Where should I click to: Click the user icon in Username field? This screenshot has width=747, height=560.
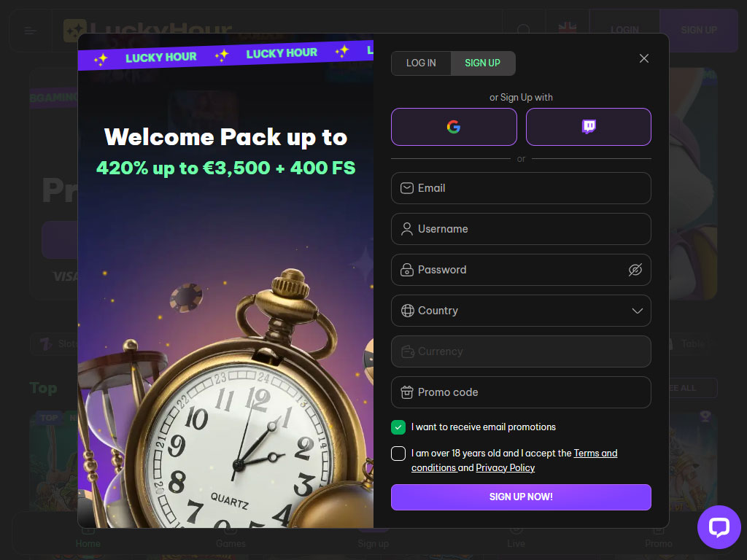[x=407, y=229]
